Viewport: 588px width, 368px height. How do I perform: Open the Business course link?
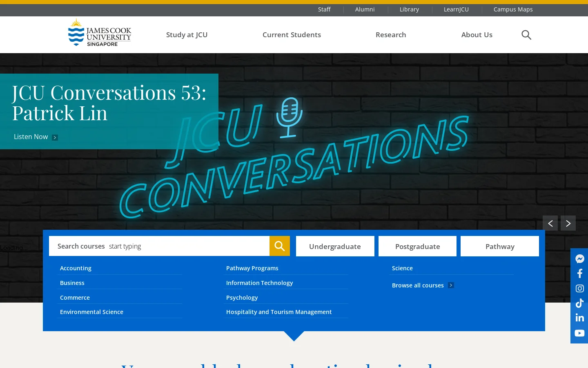click(72, 283)
